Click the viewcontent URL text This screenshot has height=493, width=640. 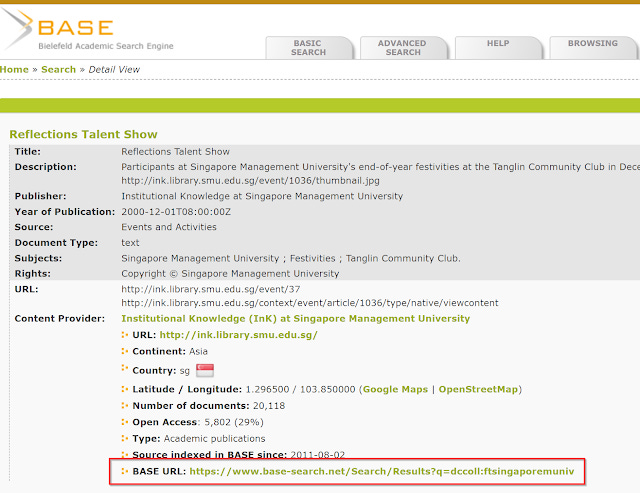click(310, 303)
